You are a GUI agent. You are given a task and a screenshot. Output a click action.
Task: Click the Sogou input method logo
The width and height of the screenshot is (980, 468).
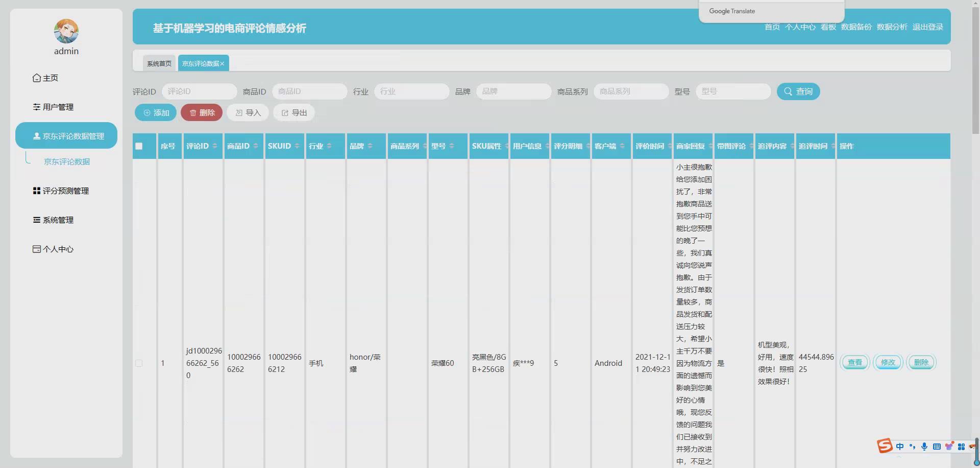tap(885, 446)
